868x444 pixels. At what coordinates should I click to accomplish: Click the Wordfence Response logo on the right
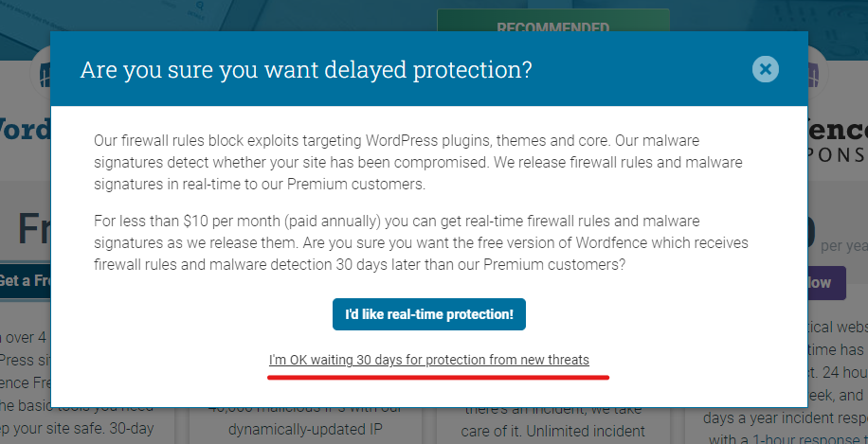tap(838, 140)
